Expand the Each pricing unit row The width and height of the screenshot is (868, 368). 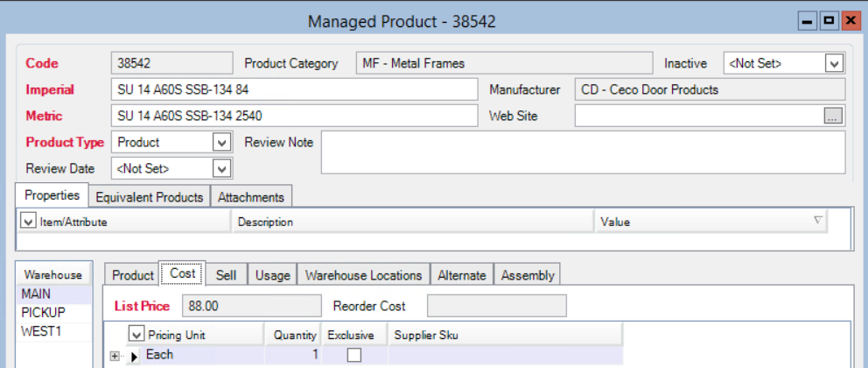point(115,356)
